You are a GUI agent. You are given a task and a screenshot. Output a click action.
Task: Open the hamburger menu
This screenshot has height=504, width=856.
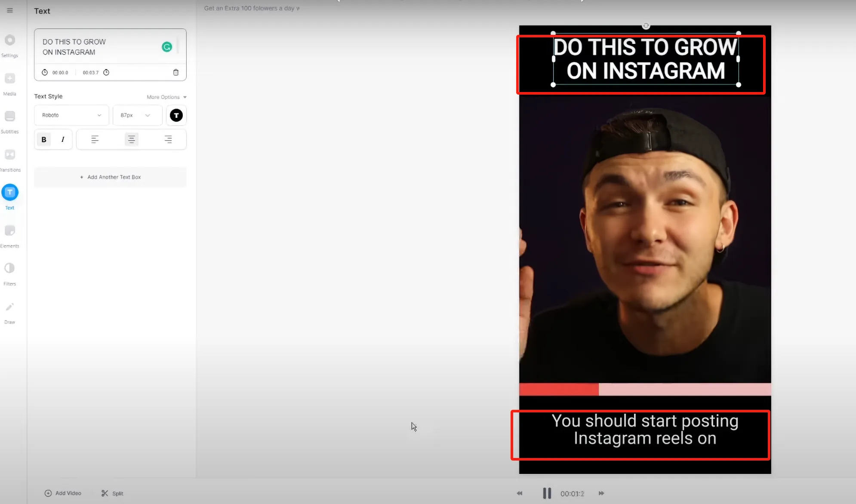click(x=10, y=10)
